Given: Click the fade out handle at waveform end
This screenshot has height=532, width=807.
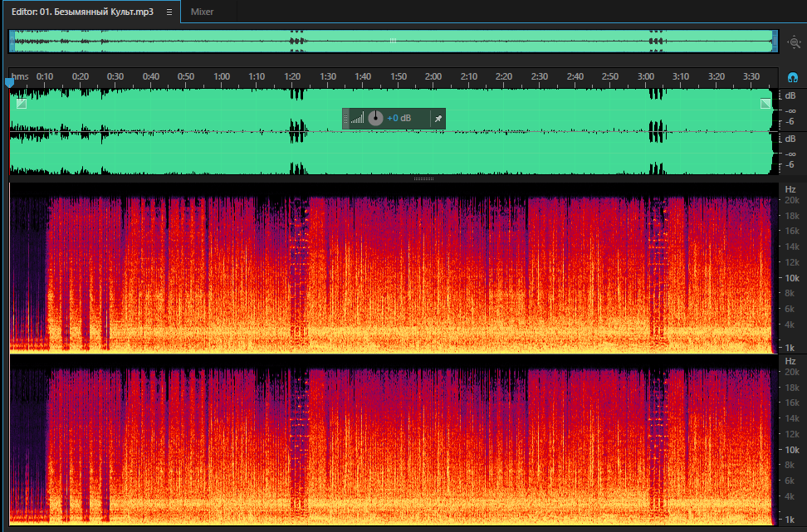Looking at the screenshot, I should (x=765, y=104).
